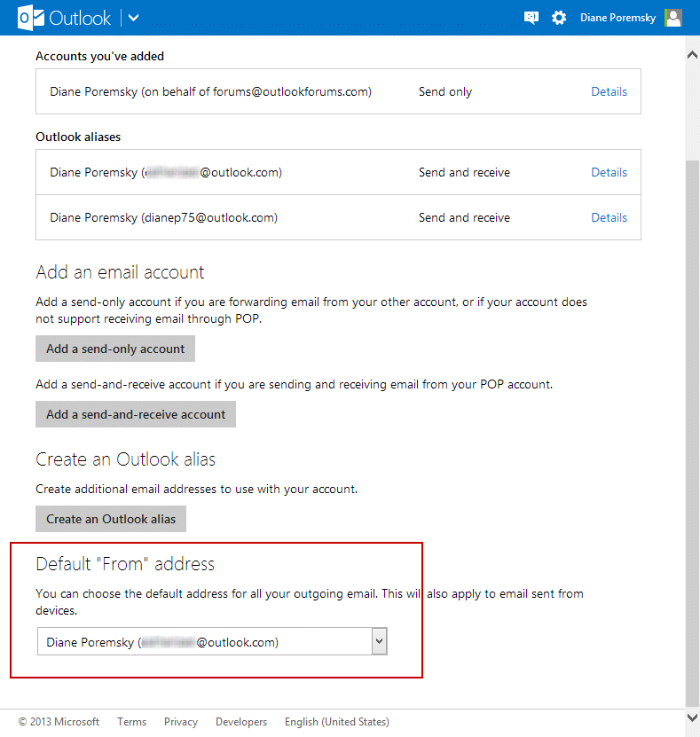The height and width of the screenshot is (737, 700).
Task: View Details for outlookforums.com send-only account
Action: [609, 91]
